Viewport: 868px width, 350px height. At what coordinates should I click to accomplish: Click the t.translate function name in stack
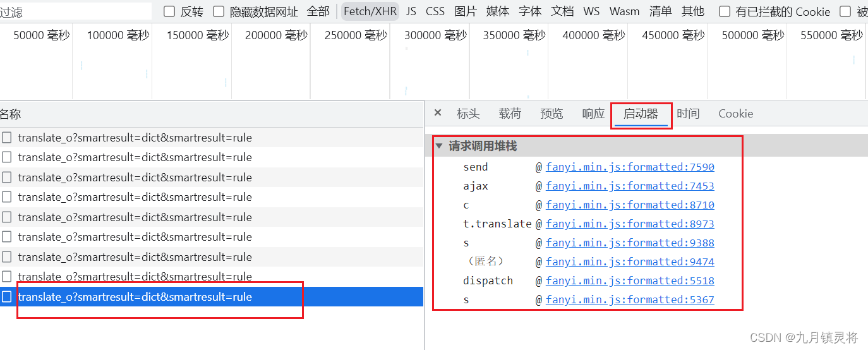tap(497, 224)
